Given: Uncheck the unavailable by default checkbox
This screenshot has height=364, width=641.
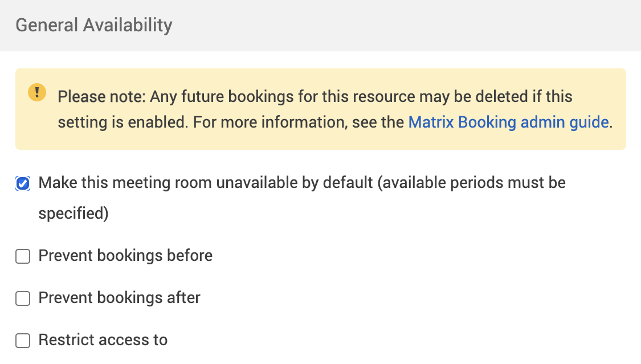Looking at the screenshot, I should pyautogui.click(x=23, y=183).
